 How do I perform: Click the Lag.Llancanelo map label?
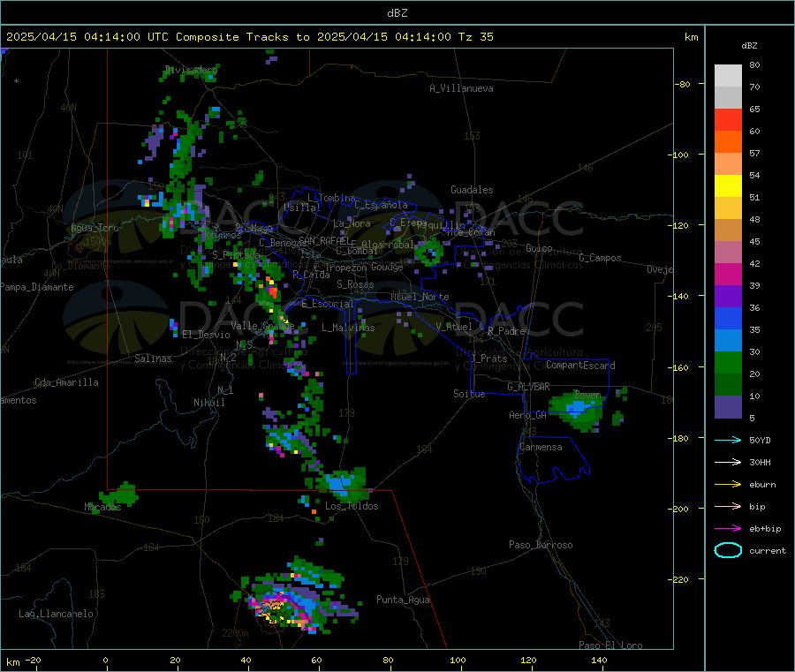pos(57,614)
